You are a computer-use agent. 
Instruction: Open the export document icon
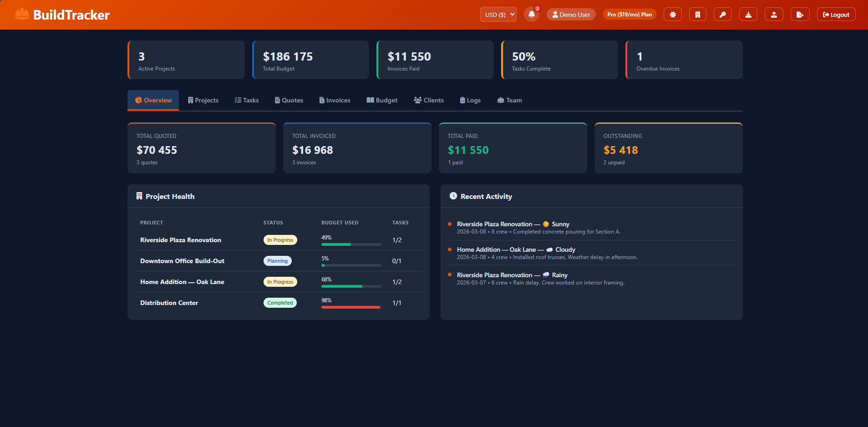click(800, 14)
